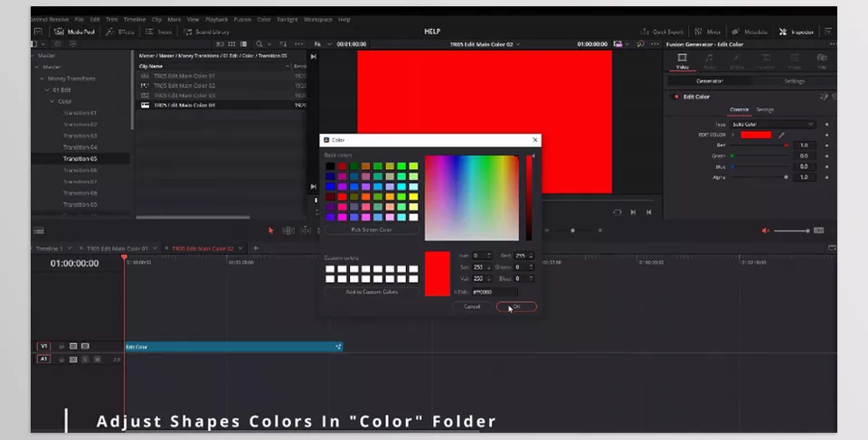Click the viewer three-dots options menu
This screenshot has width=868, height=440.
coord(656,44)
